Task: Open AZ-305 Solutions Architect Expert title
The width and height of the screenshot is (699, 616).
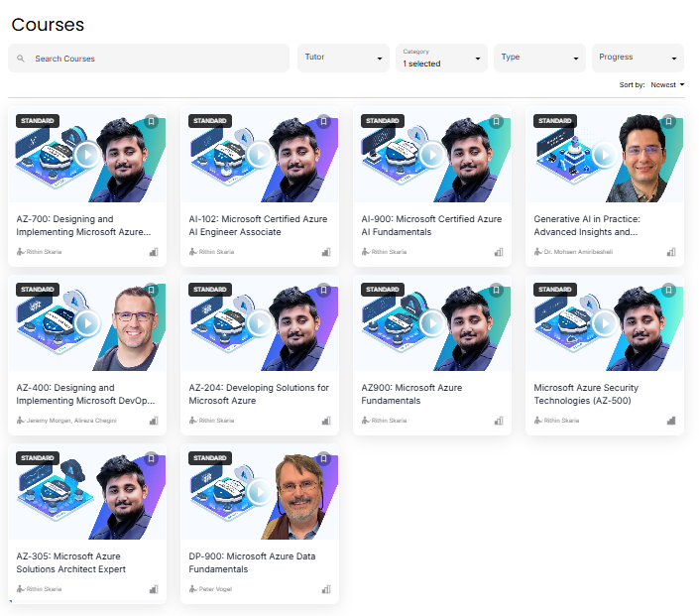Action: [70, 562]
